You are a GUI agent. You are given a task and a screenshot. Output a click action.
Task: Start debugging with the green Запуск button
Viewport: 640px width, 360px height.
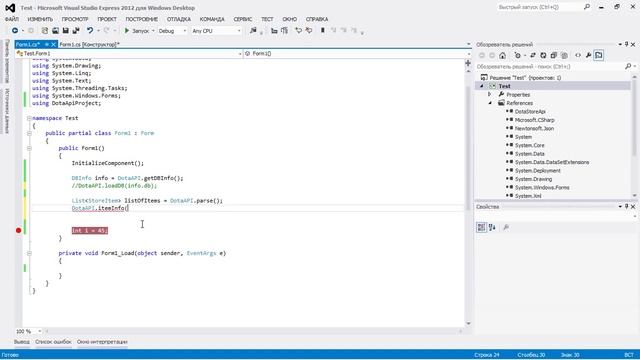[x=137, y=31]
